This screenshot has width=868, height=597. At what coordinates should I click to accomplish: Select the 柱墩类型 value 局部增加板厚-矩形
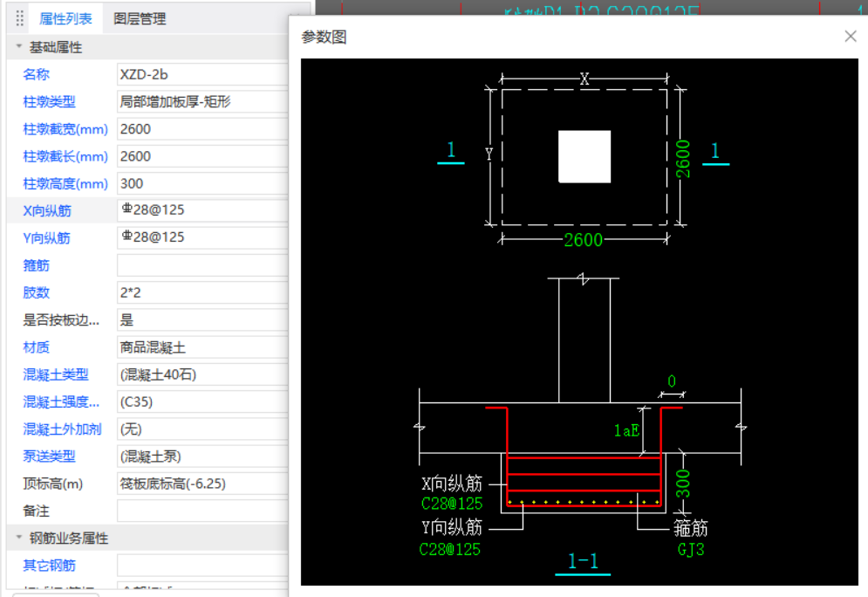(202, 101)
